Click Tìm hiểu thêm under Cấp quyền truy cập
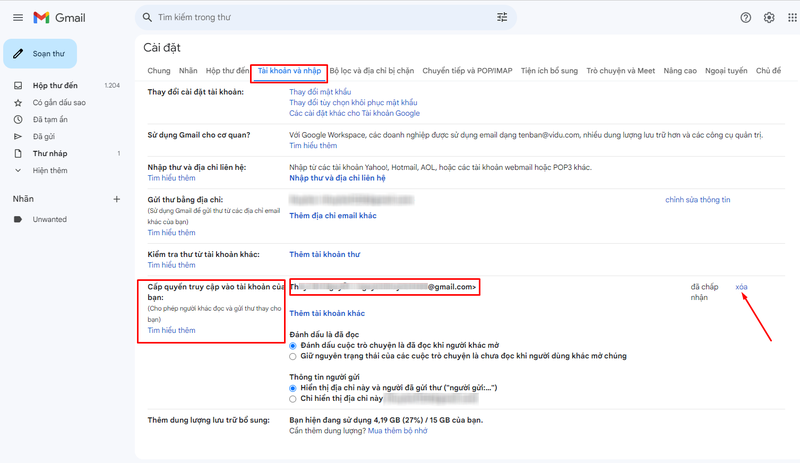Screen dimensions: 800x463 (x=171, y=330)
